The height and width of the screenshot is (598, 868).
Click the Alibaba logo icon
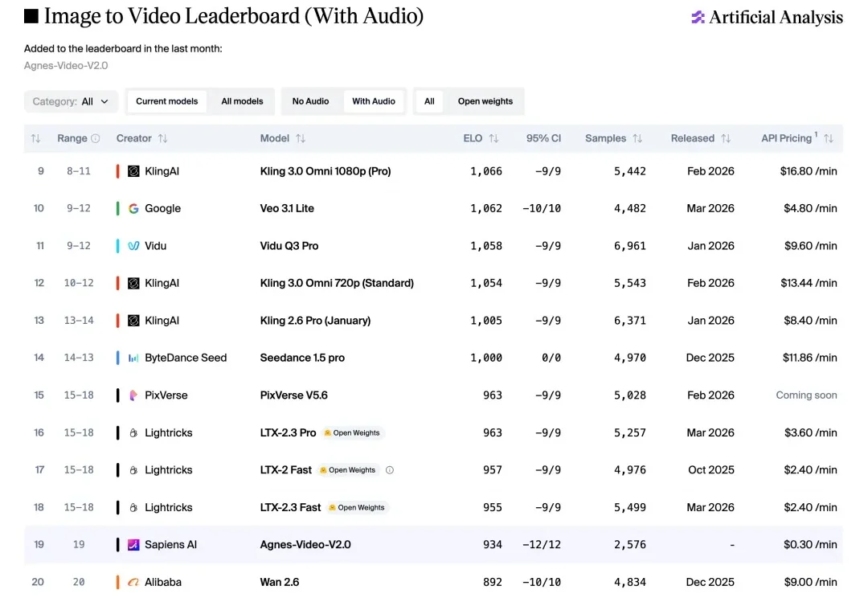coord(133,583)
